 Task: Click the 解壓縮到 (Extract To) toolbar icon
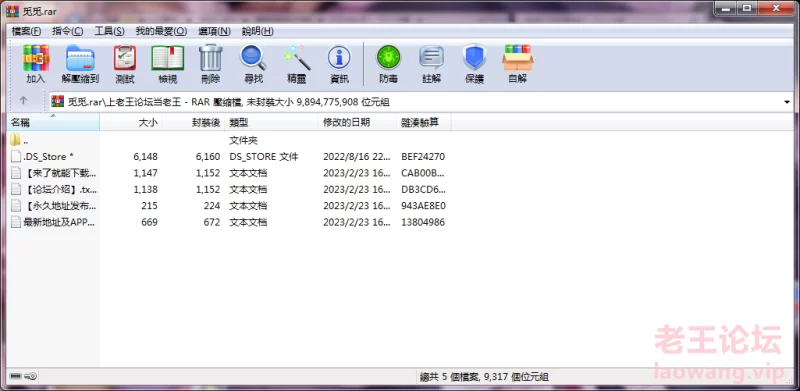[80, 58]
